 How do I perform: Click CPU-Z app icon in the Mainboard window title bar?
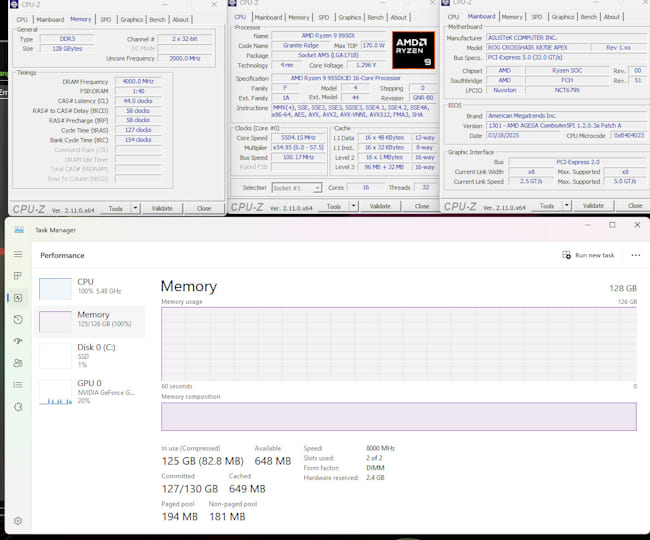(446, 2)
